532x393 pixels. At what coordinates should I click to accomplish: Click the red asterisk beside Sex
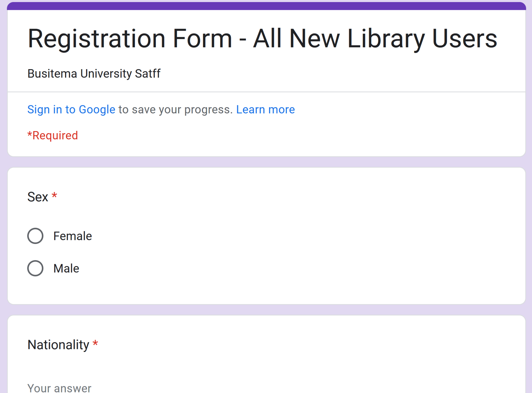coord(54,196)
